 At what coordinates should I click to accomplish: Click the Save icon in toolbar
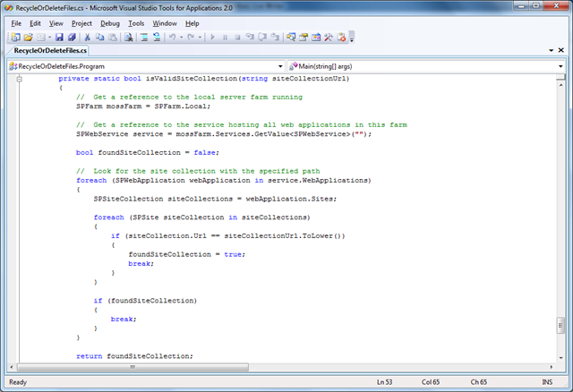point(59,38)
